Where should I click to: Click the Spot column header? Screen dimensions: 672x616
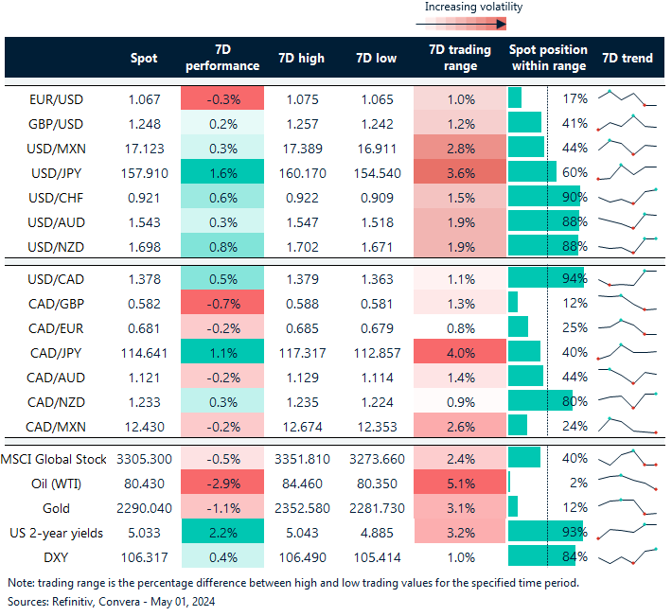click(144, 58)
